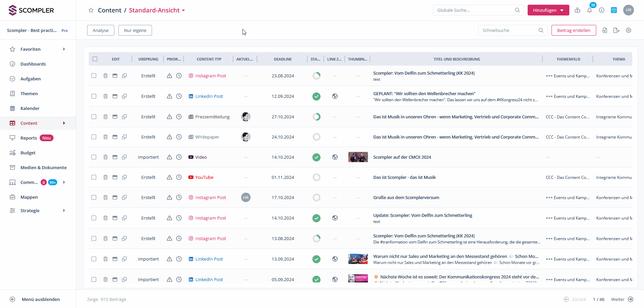Expand the Favoriten sidebar submenu
This screenshot has width=644, height=308.
[64, 49]
